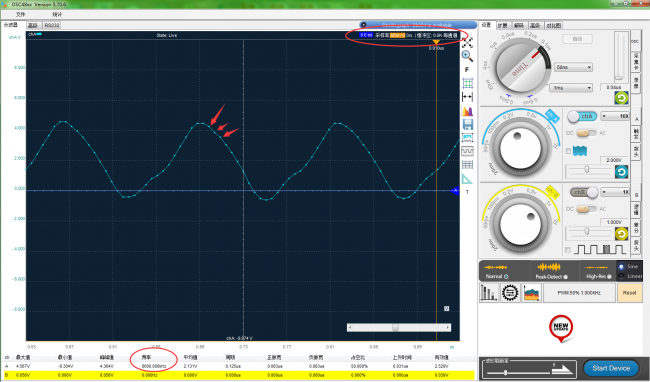Expand channel A probe ratio dropdown
This screenshot has height=382, width=650.
click(x=615, y=116)
